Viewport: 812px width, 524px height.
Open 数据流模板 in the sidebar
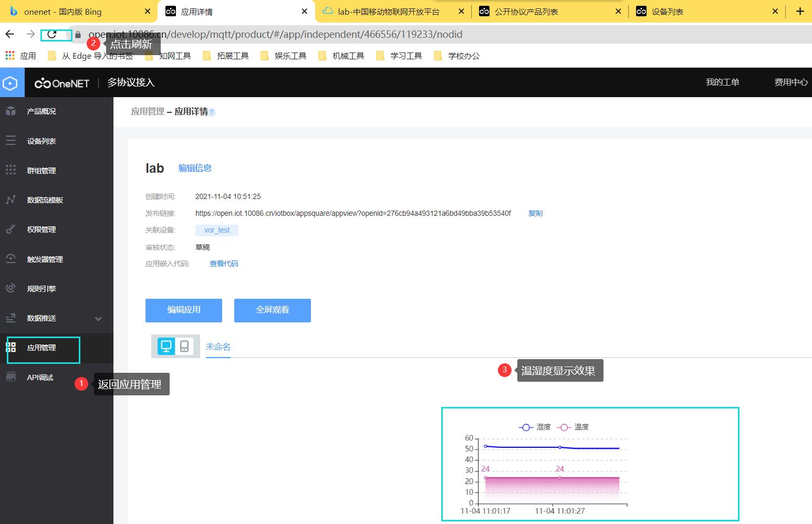(45, 200)
